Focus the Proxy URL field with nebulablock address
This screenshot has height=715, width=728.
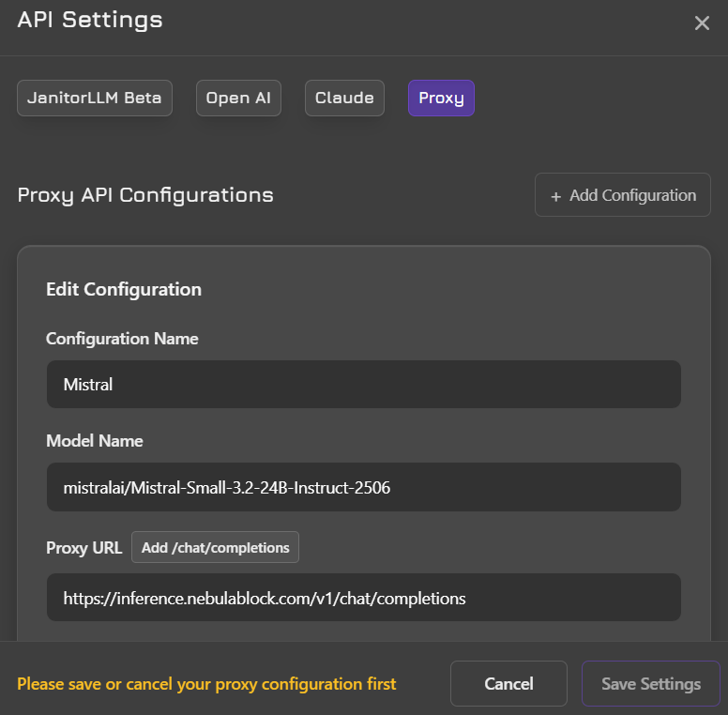(x=364, y=598)
